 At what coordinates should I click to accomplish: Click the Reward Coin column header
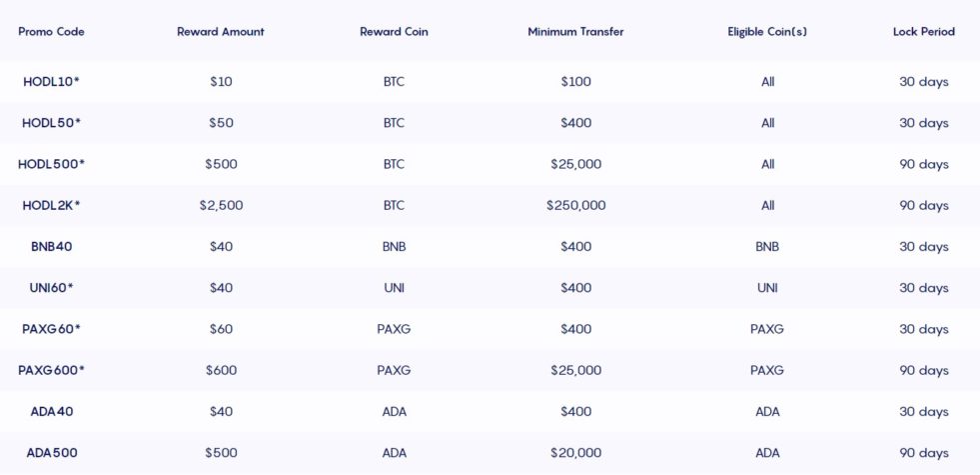click(x=394, y=32)
